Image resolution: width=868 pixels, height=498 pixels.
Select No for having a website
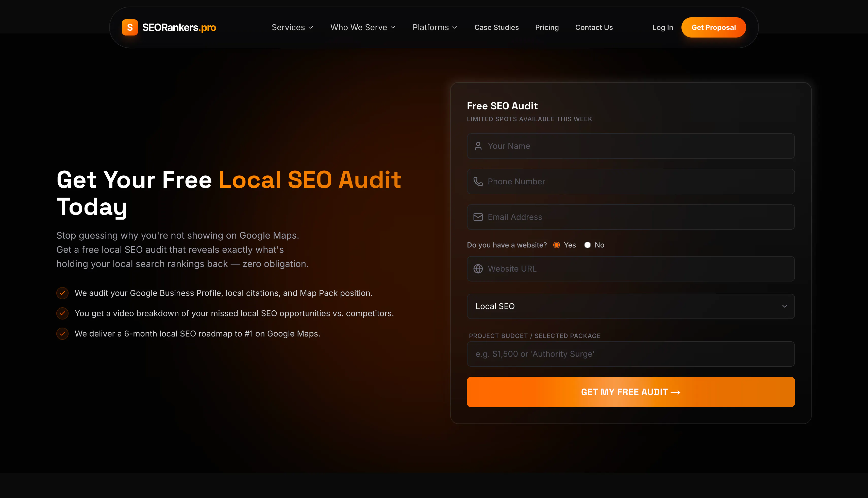(587, 245)
